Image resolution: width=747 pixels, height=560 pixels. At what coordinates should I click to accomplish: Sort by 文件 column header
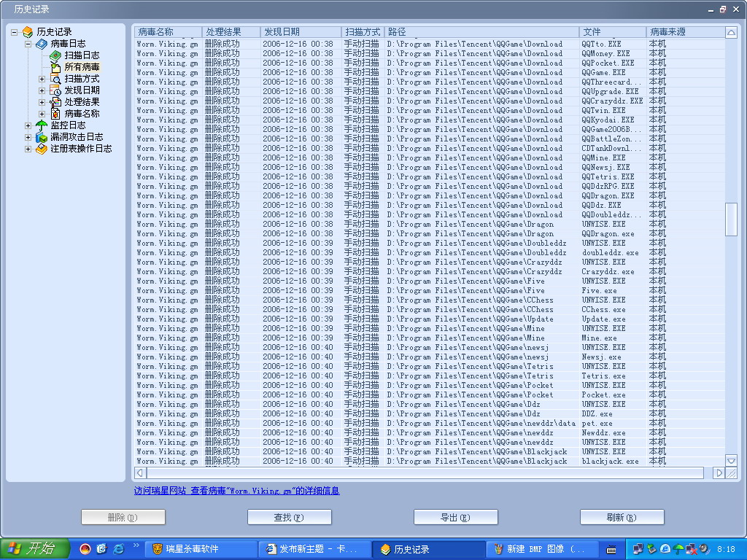click(613, 32)
